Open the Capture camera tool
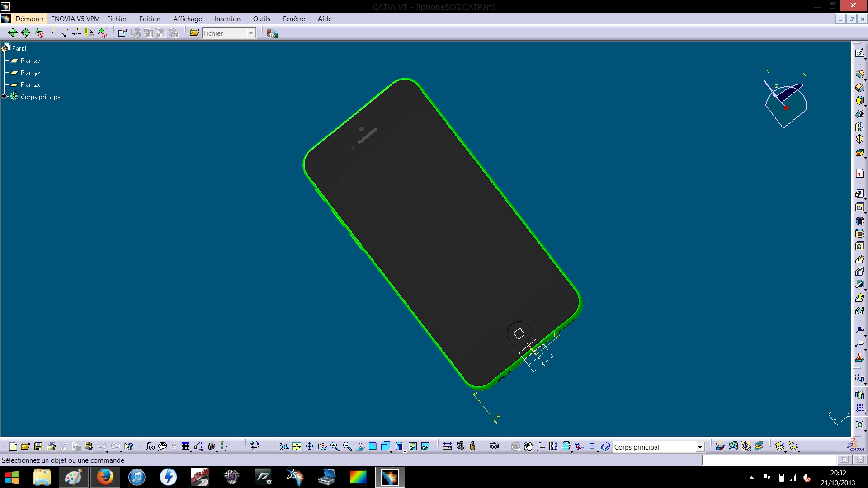The image size is (868, 488). pyautogui.click(x=494, y=447)
